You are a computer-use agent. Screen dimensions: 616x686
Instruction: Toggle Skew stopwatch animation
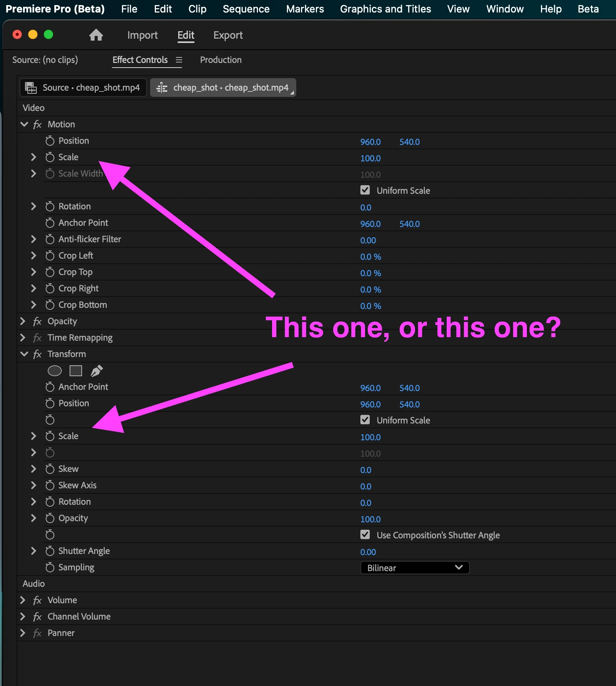pos(50,469)
